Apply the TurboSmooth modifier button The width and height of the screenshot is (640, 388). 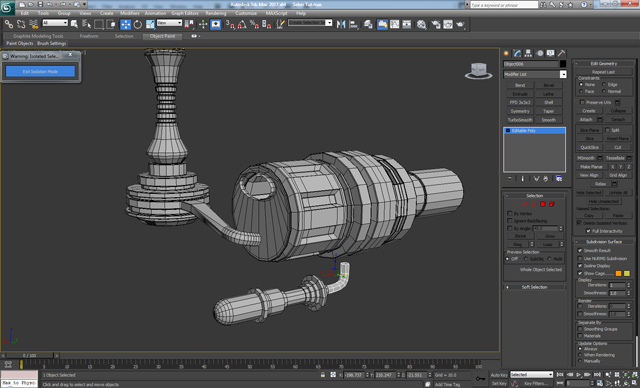(520, 120)
